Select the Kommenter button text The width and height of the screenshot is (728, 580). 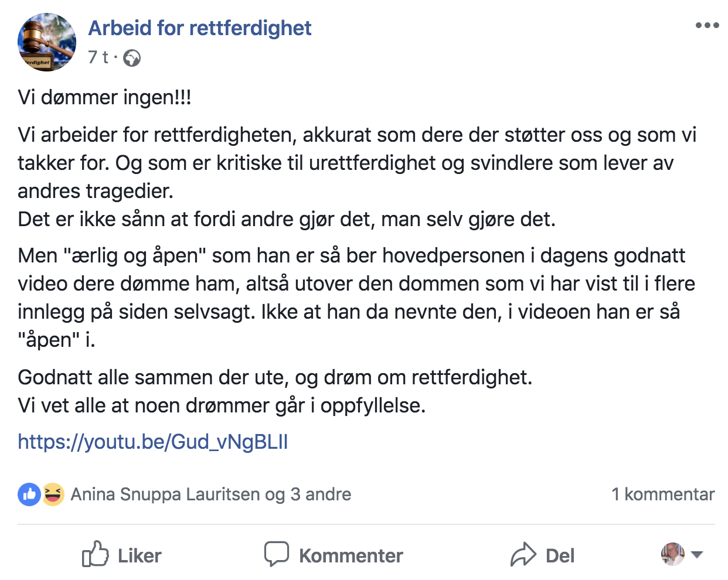(x=351, y=555)
